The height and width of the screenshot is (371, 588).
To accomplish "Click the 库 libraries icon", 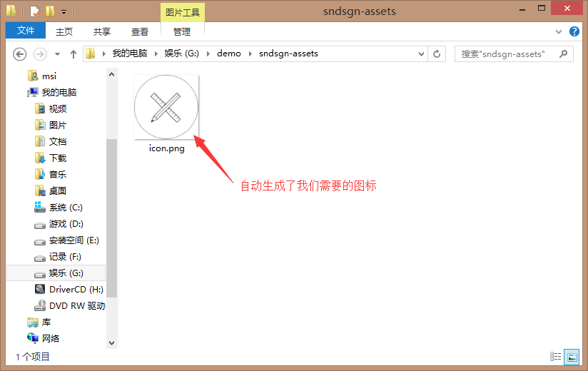I will point(33,322).
